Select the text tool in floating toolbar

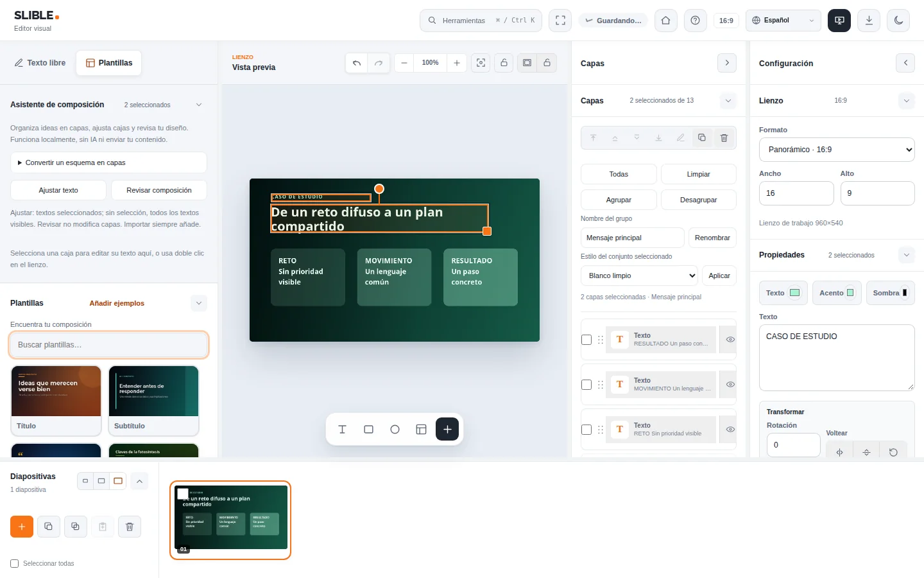coord(342,429)
